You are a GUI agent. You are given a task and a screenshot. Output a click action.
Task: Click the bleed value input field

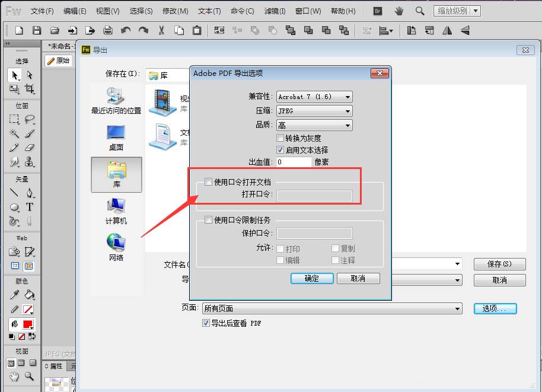(294, 162)
